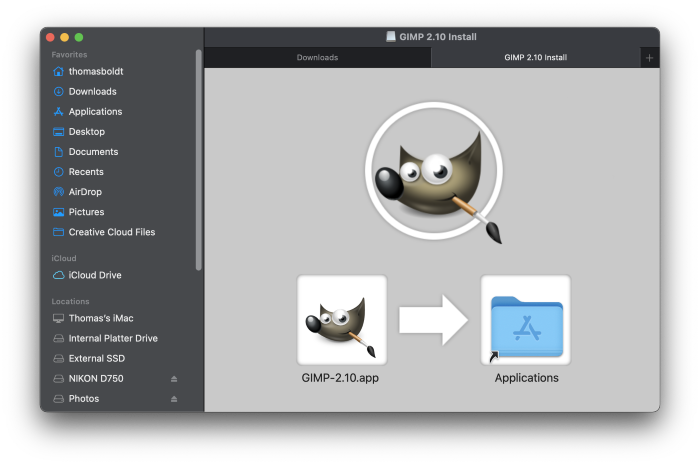Select 'Documents' label in Favorites

tap(93, 152)
